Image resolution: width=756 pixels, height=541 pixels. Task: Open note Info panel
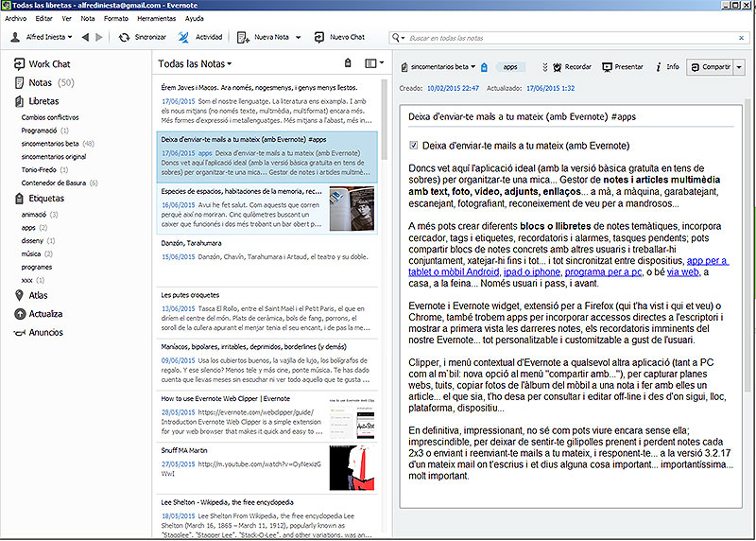(x=668, y=67)
